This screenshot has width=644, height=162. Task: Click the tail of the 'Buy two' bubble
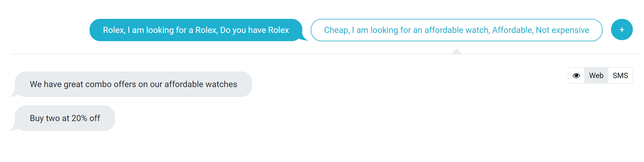(x=13, y=127)
